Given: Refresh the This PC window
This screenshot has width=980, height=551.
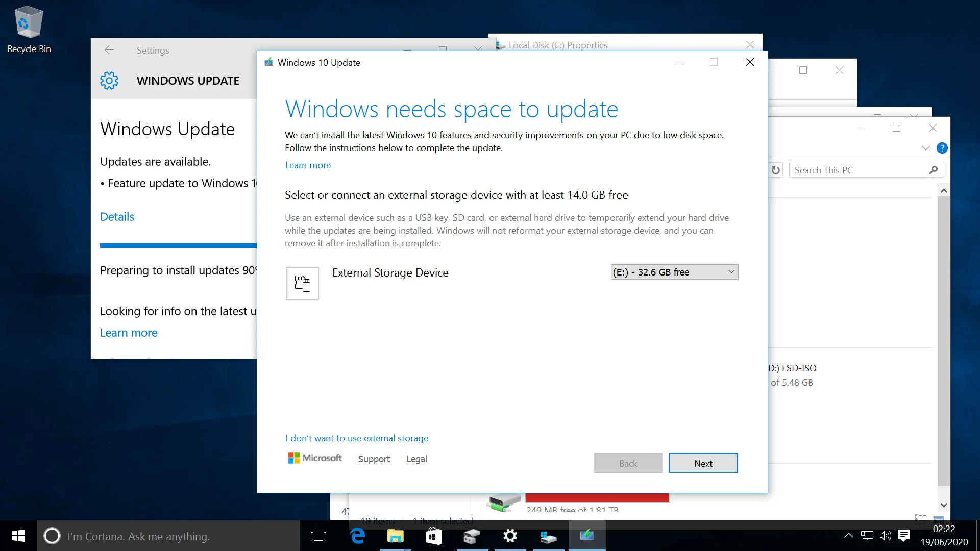Looking at the screenshot, I should click(776, 170).
